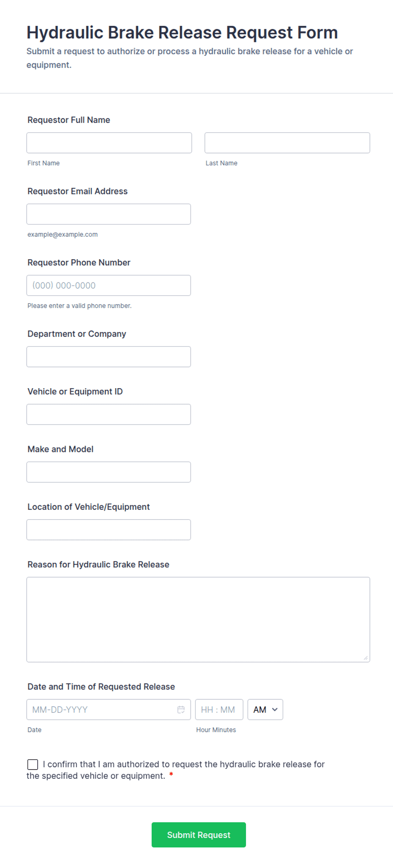Focus the First Name field
The height and width of the screenshot is (868, 393).
(109, 143)
